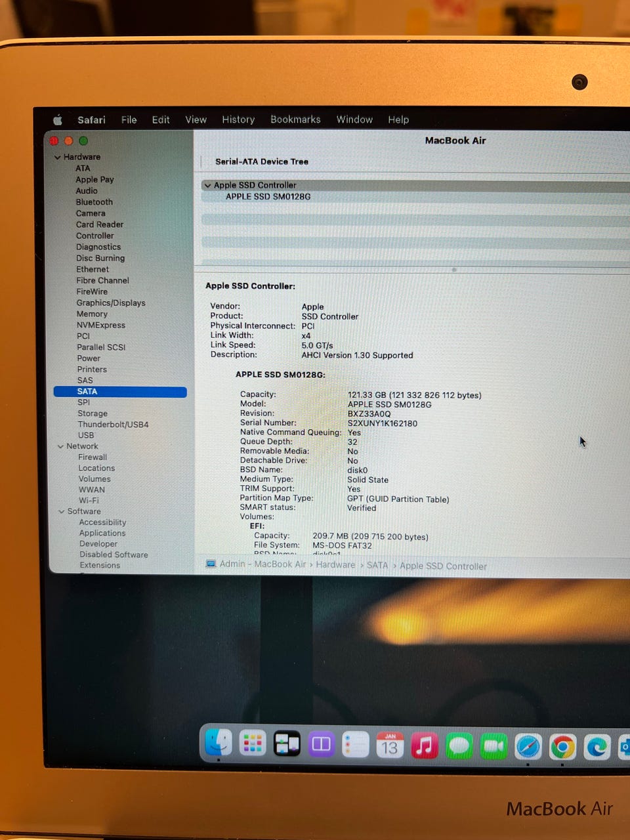Open the History menu
630x840 pixels.
[x=238, y=120]
